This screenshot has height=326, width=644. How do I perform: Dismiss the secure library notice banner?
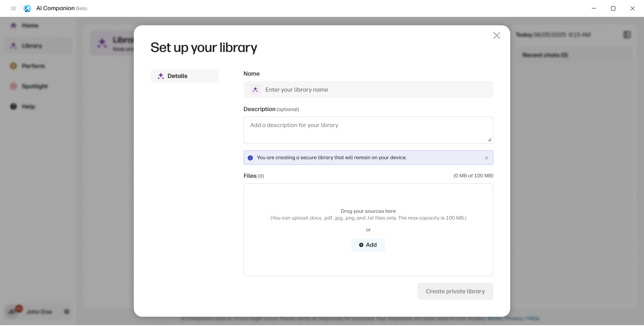point(487,158)
